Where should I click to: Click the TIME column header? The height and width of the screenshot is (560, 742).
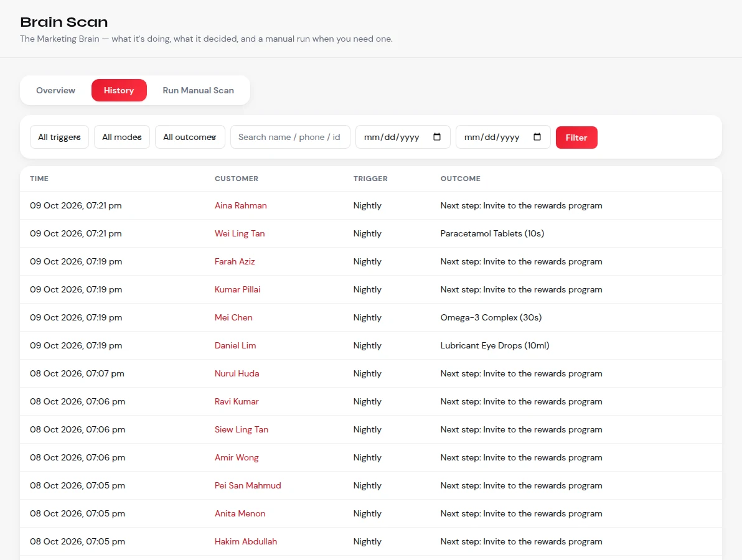point(39,179)
